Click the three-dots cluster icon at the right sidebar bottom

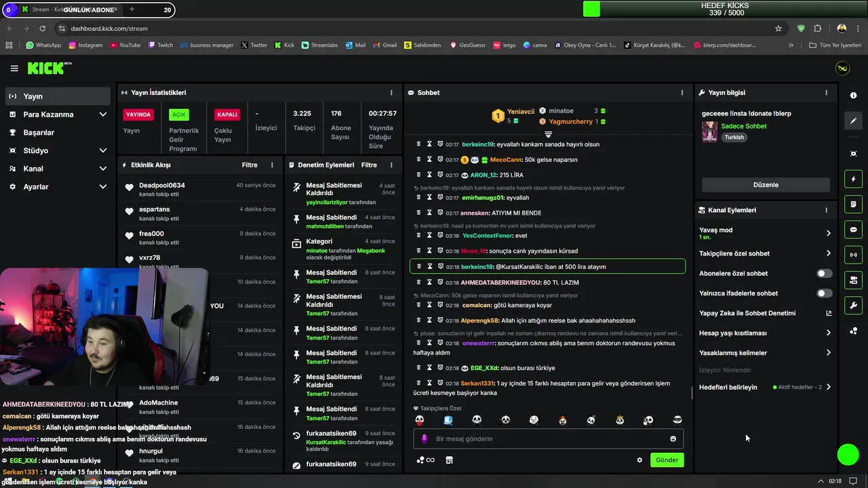pyautogui.click(x=853, y=331)
